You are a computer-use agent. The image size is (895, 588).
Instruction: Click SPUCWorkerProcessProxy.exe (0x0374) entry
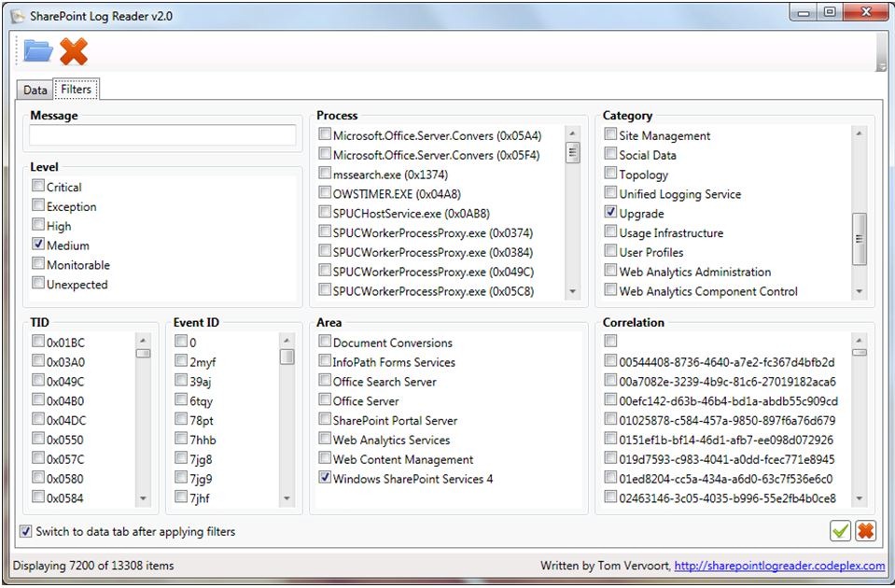(433, 233)
